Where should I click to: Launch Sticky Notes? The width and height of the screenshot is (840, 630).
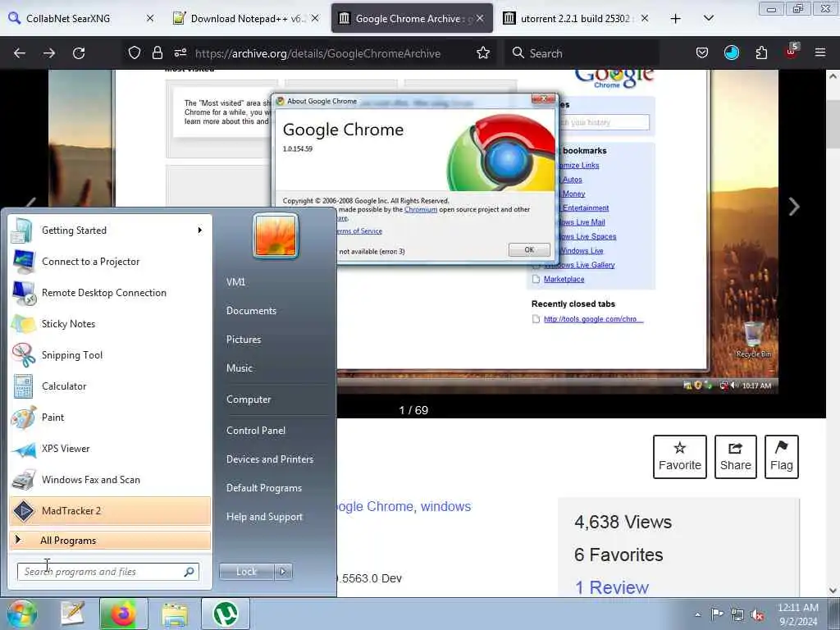[x=110, y=323]
